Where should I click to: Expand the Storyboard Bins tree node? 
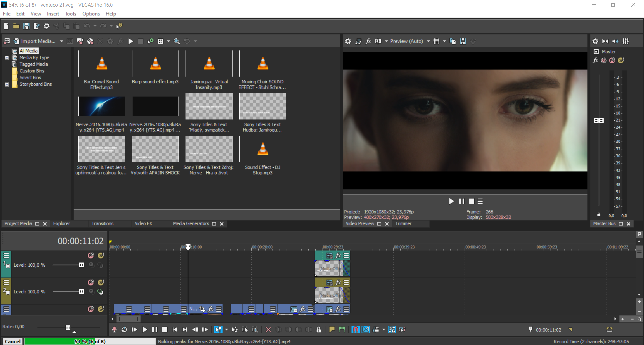pos(7,84)
